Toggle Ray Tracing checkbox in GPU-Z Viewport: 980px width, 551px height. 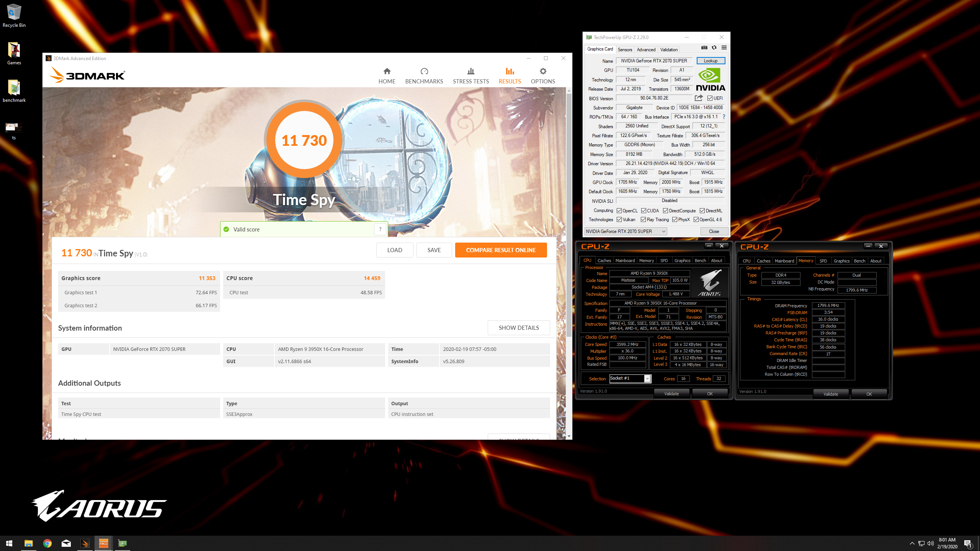click(x=644, y=220)
